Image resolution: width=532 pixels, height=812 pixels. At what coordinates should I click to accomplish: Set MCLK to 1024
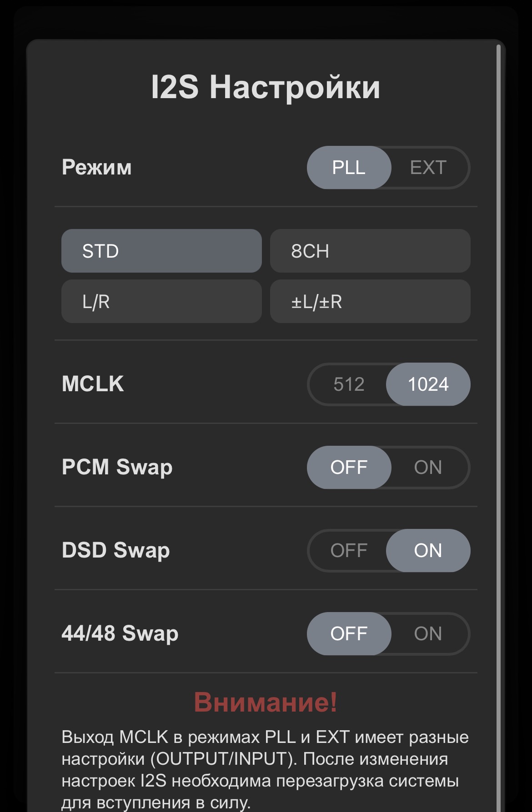pos(428,384)
